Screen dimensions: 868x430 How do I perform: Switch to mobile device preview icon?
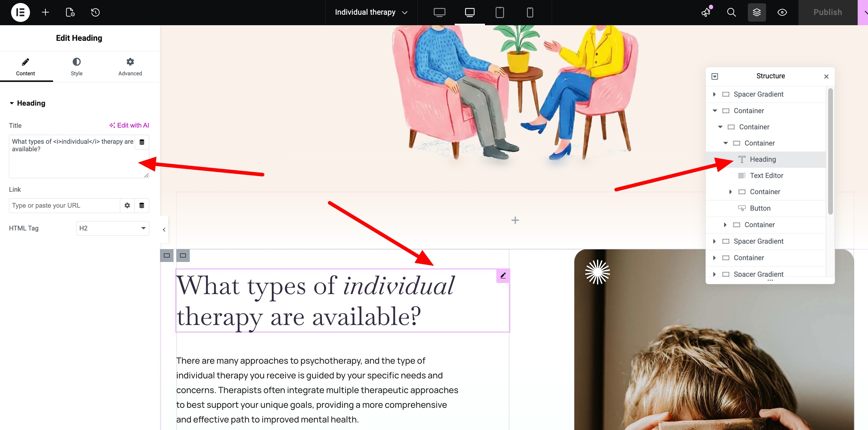click(x=530, y=13)
